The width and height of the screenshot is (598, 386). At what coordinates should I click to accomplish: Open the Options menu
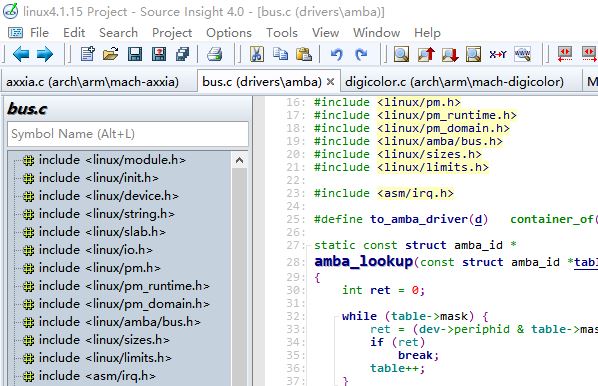coord(229,33)
